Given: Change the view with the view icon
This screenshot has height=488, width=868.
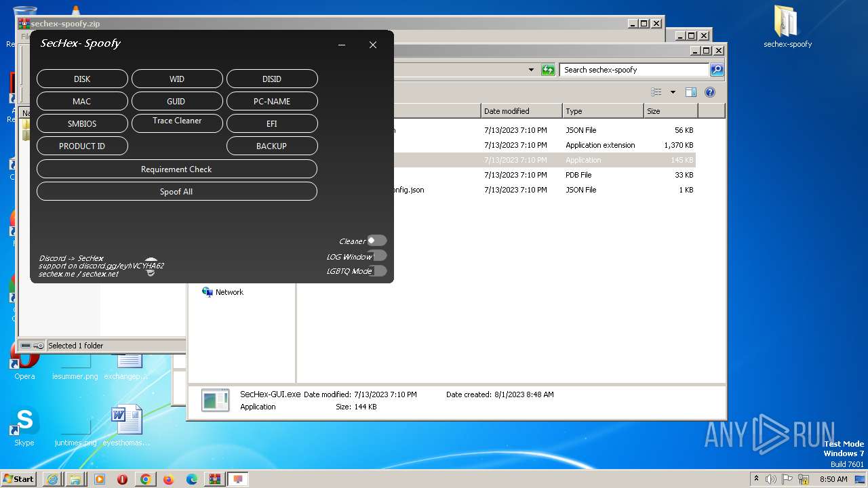Looking at the screenshot, I should [656, 92].
